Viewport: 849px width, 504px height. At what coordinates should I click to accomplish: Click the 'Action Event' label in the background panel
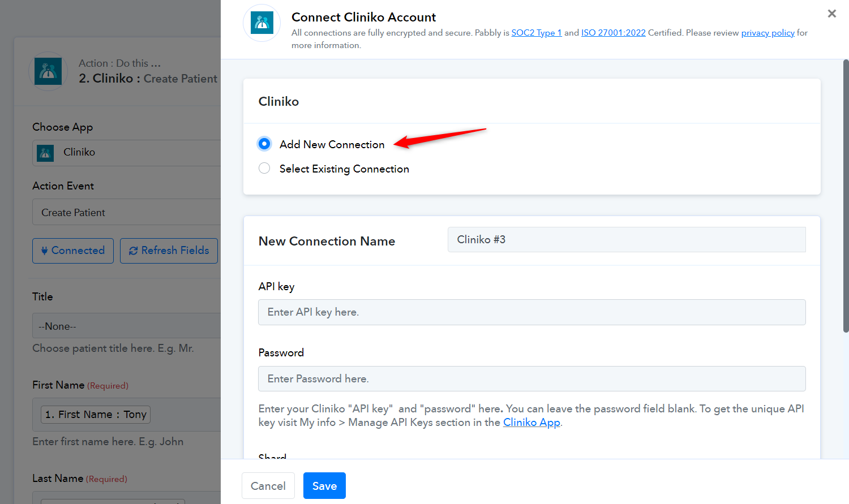point(63,186)
